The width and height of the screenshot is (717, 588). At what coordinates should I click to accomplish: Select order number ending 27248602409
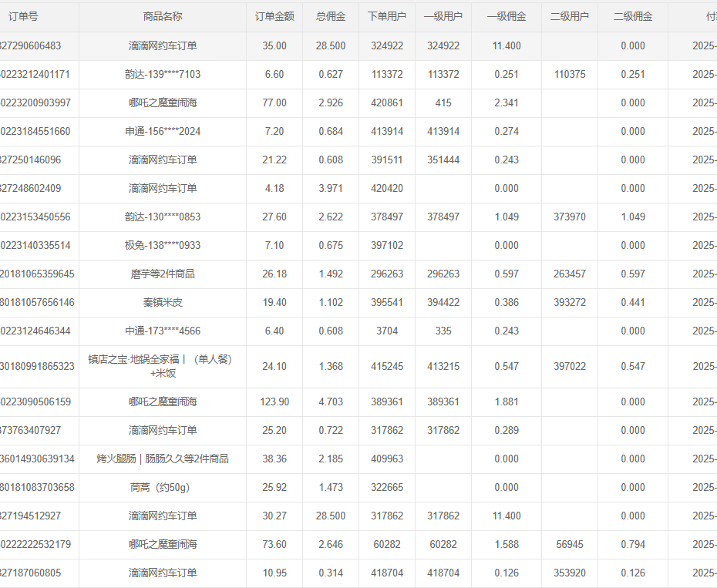click(x=30, y=188)
